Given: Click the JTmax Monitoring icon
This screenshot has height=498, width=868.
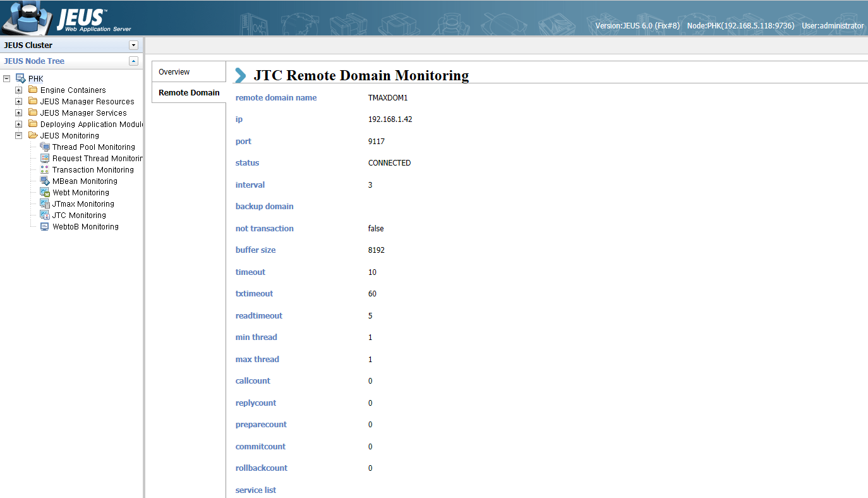Looking at the screenshot, I should coord(44,203).
